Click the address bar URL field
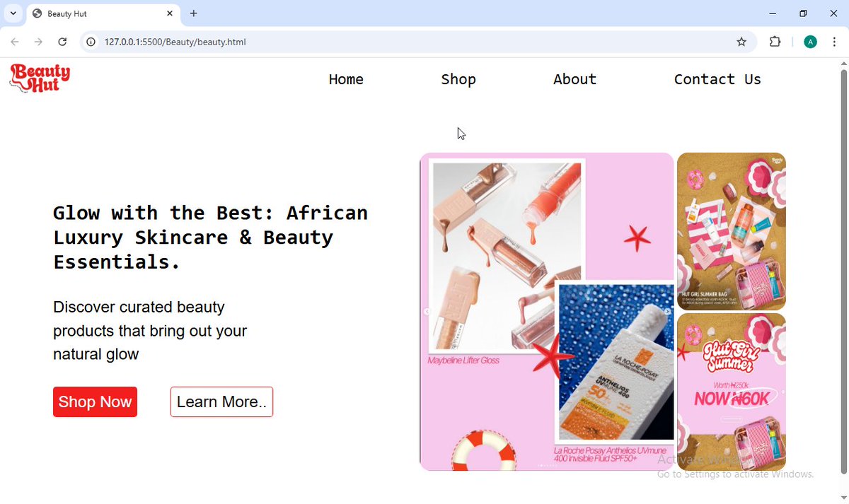Viewport: 849px width, 504px height. pos(417,42)
